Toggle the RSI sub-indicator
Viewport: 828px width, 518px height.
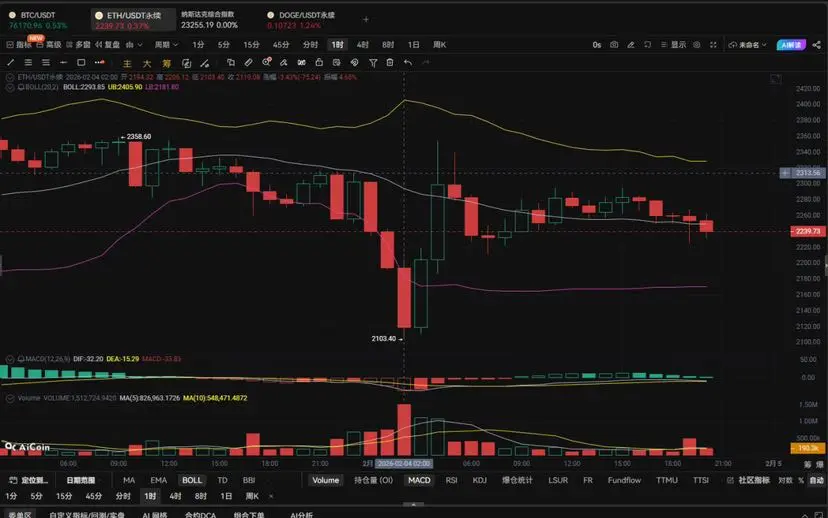[451, 480]
